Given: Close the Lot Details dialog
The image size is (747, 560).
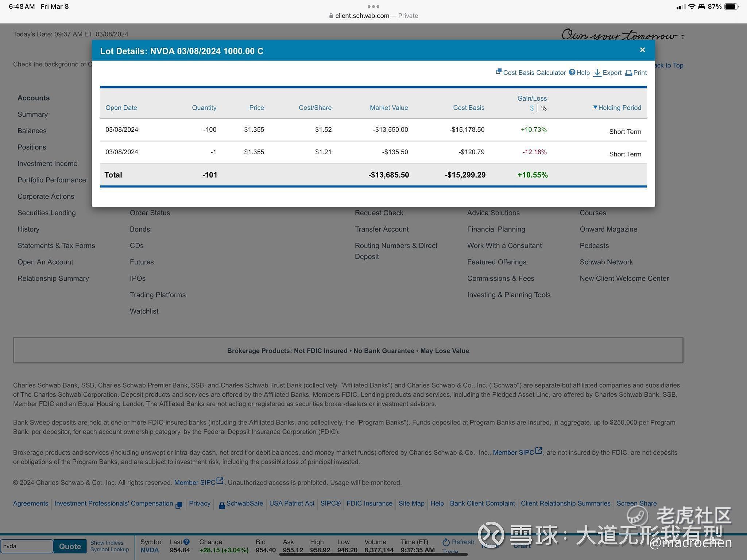Looking at the screenshot, I should coord(642,50).
